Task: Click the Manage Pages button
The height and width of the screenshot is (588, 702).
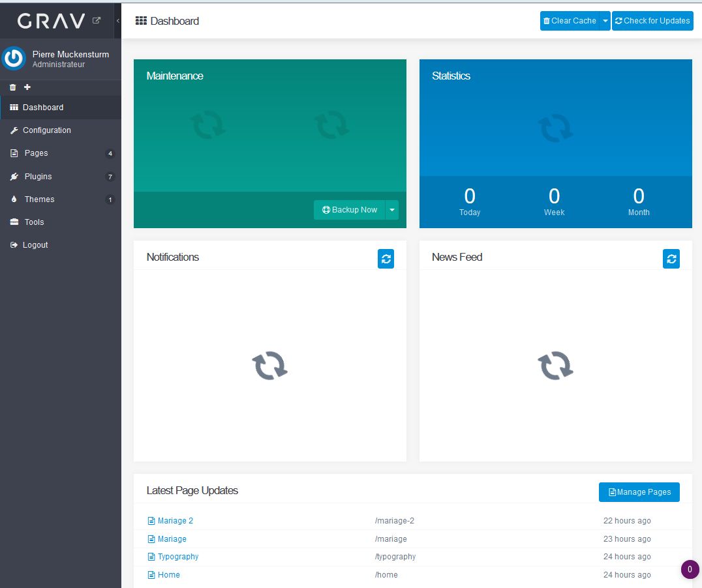Action: [639, 492]
